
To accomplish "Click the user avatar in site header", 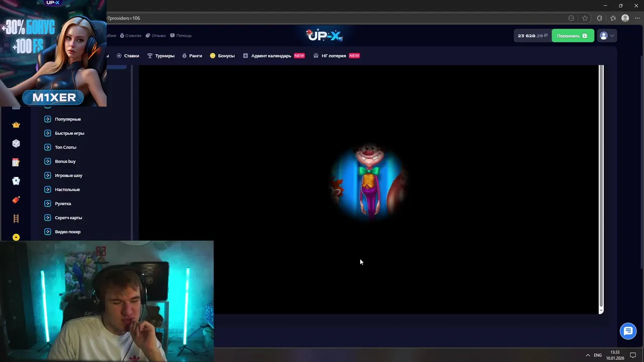I will pos(604,36).
